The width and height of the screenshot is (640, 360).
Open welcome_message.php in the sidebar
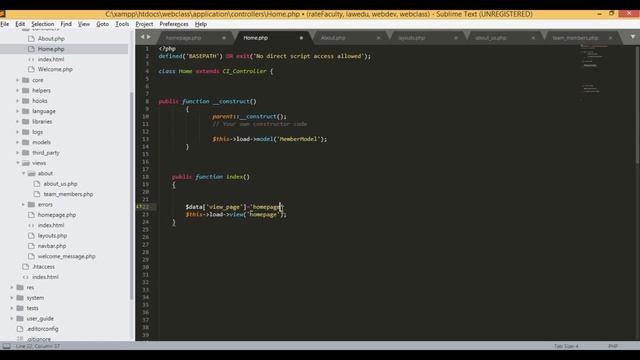pyautogui.click(x=67, y=256)
